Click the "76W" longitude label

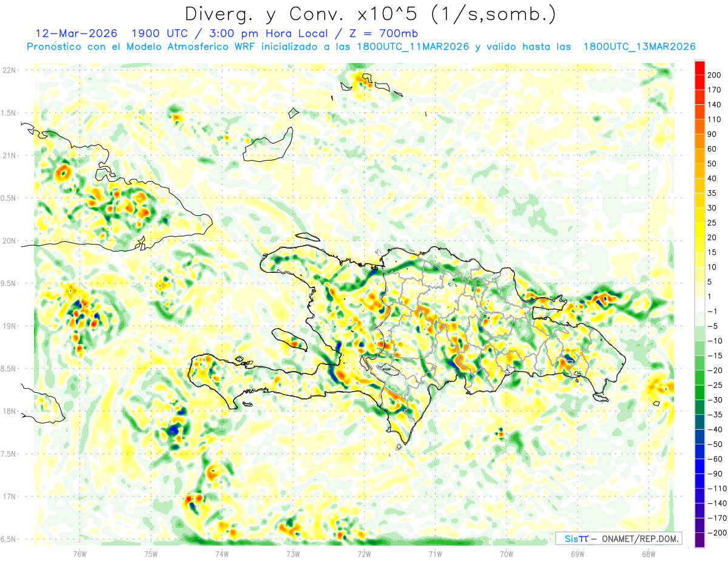pyautogui.click(x=79, y=553)
